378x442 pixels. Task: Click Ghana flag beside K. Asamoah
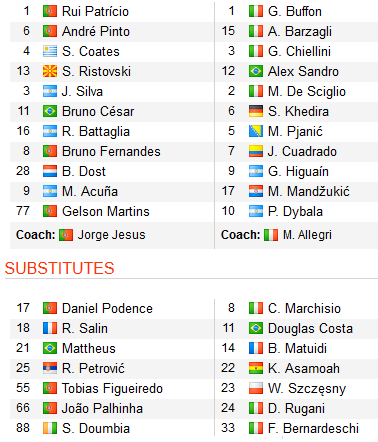pos(256,368)
